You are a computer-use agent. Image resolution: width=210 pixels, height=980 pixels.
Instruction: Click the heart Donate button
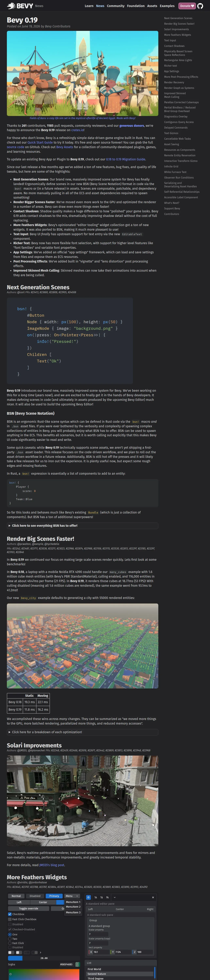[x=187, y=6]
